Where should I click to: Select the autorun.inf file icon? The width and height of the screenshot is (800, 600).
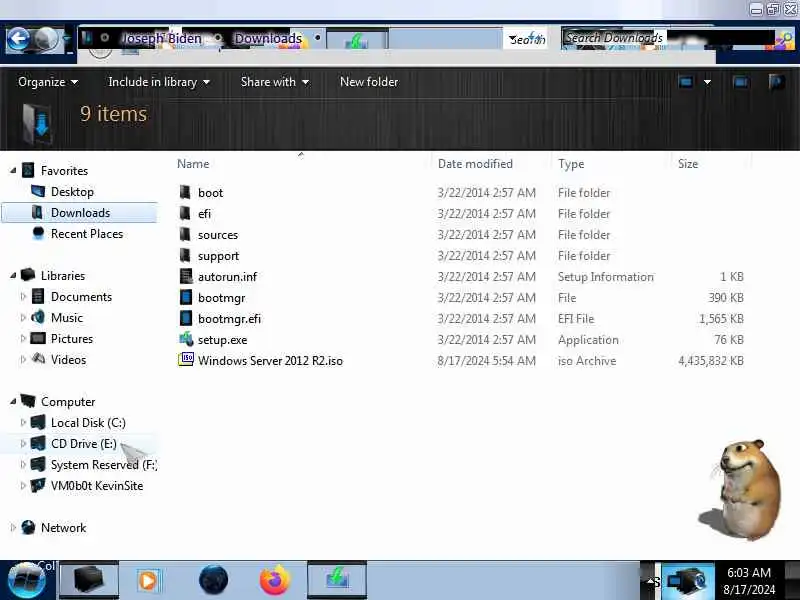pyautogui.click(x=186, y=276)
